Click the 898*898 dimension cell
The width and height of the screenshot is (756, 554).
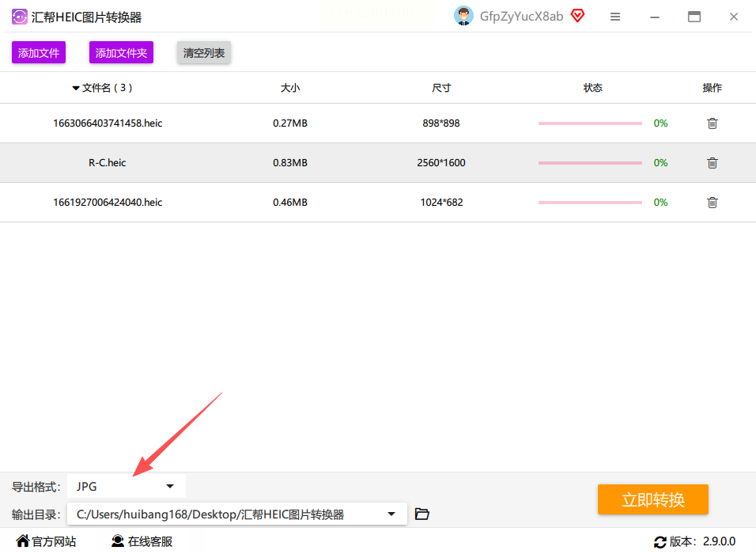point(441,123)
